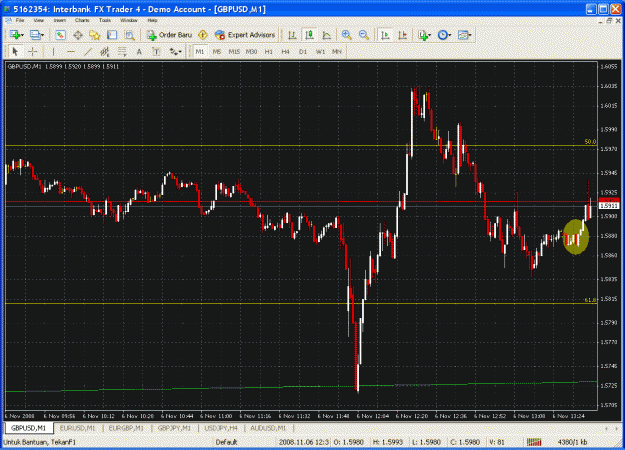
Task: Expand the New Chart dropdown arrow
Action: [22, 35]
